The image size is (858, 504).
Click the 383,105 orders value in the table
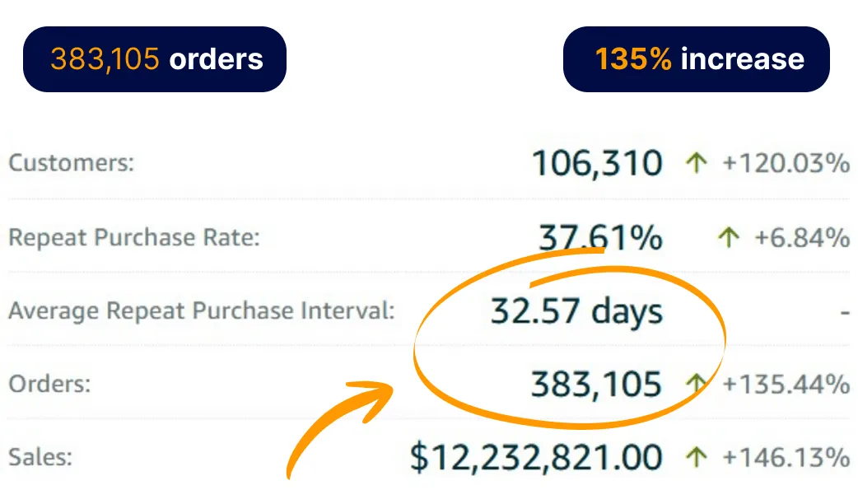coord(596,384)
